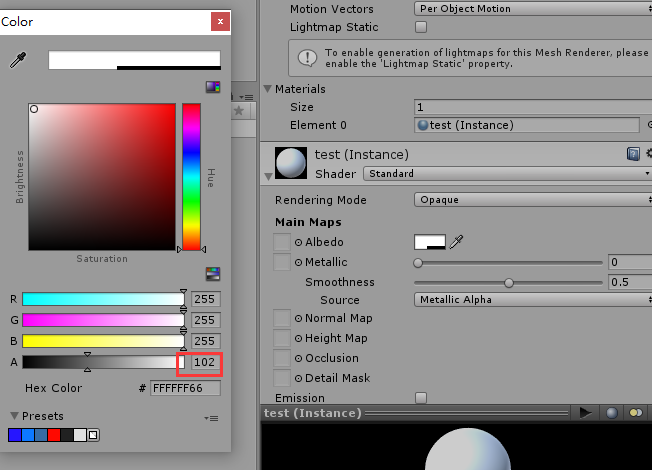Collapse the Presets section
The height and width of the screenshot is (470, 652).
15,416
